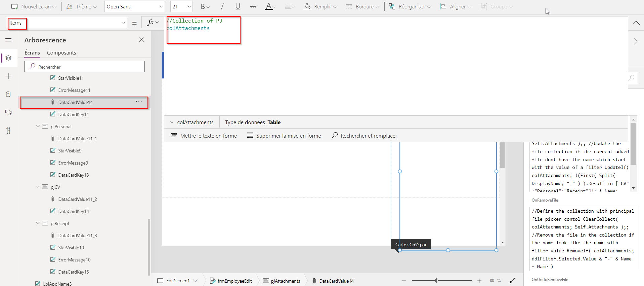Click Mettre le texte en forme
This screenshot has width=644, height=286.
click(204, 136)
